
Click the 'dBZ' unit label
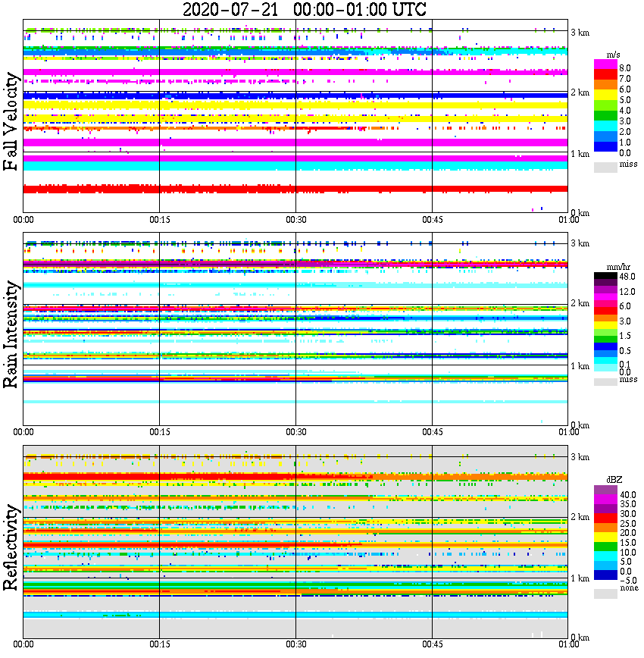coord(614,480)
